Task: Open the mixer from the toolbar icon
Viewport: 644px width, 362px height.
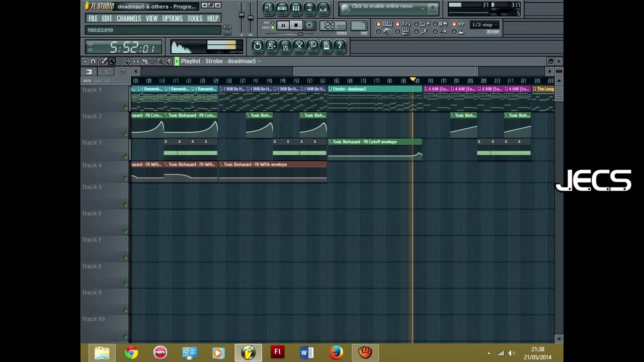Action: pyautogui.click(x=323, y=8)
